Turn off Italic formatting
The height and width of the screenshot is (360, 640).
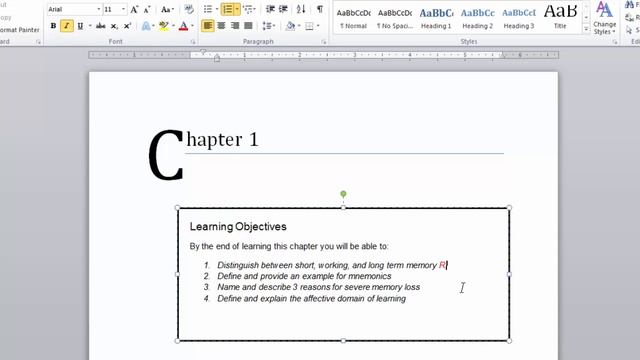67,26
